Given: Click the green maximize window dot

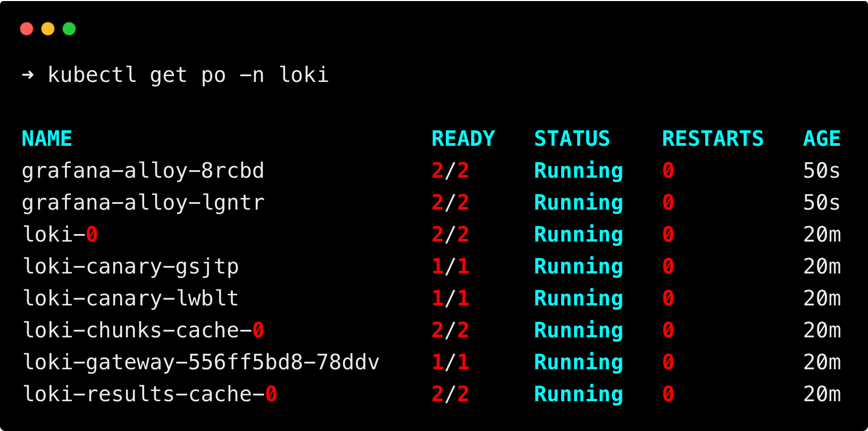Looking at the screenshot, I should click(69, 29).
